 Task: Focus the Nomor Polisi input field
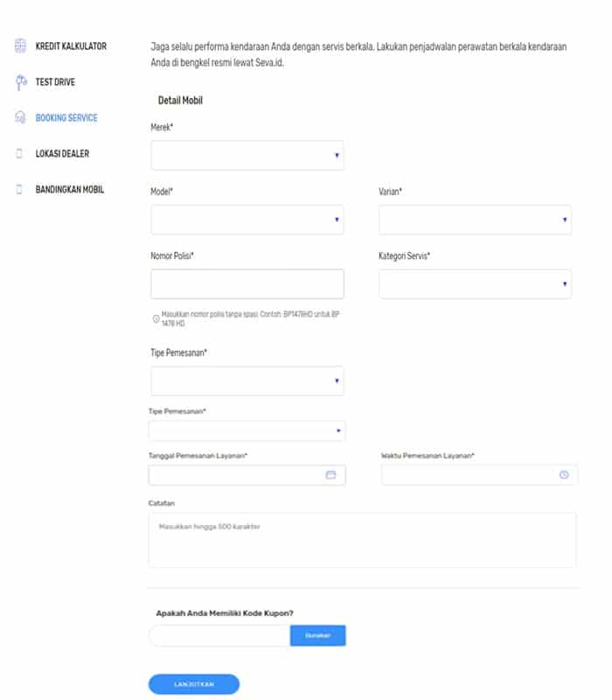[x=247, y=283]
